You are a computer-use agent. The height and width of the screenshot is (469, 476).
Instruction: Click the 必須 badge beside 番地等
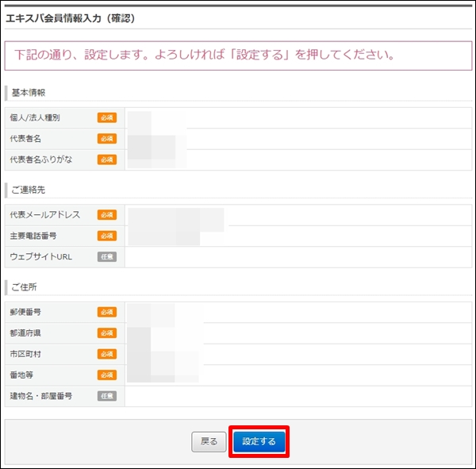click(107, 375)
